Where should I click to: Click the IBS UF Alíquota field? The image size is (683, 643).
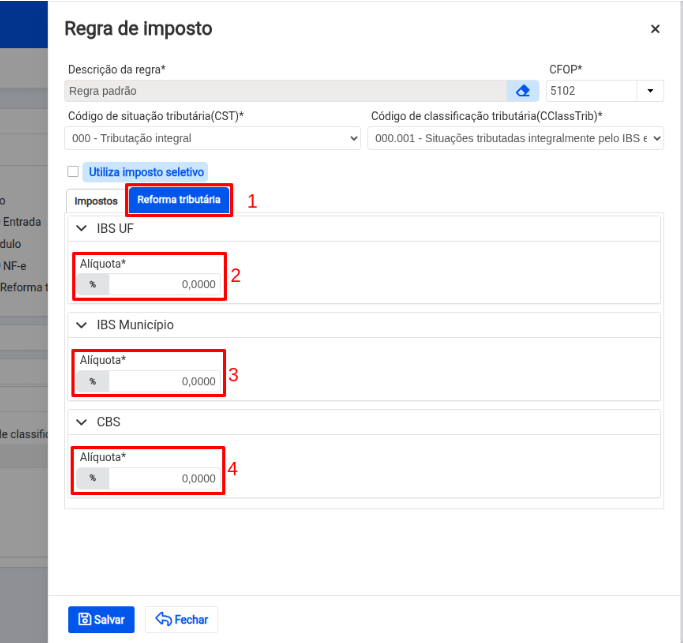(x=163, y=284)
